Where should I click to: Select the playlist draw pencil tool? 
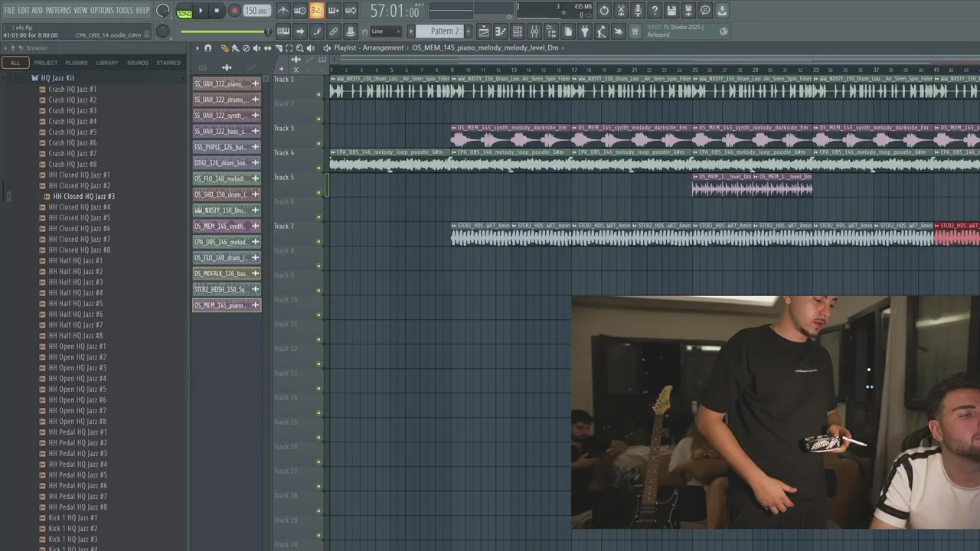pyautogui.click(x=224, y=48)
